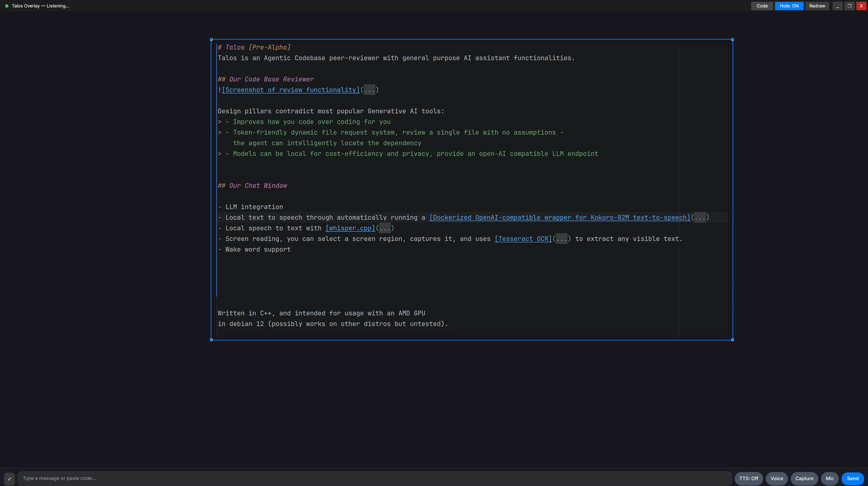The height and width of the screenshot is (486, 868).
Task: Follow the Dockerized OpenAI-compatible wrapper link
Action: [x=560, y=217]
